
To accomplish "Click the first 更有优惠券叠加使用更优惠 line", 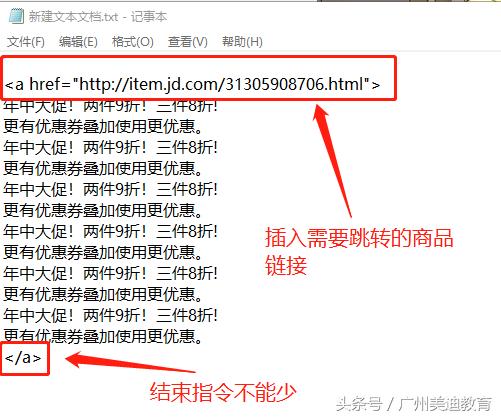I will tap(103, 126).
